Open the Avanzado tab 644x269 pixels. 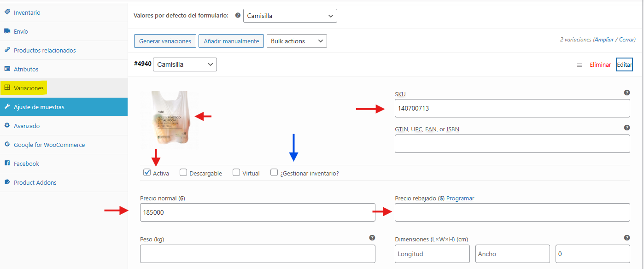click(x=64, y=126)
